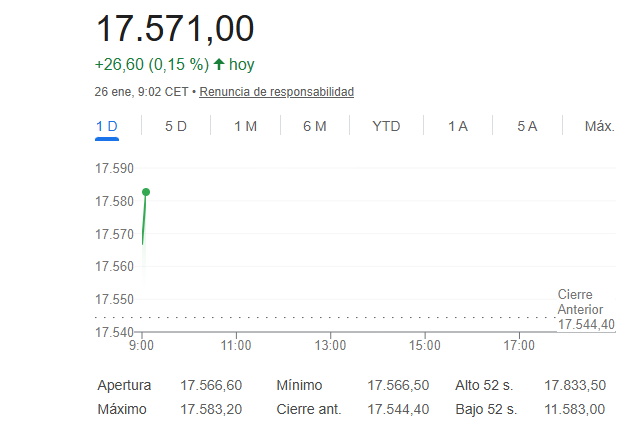Click the Cierre Anterior label on the chart
Screen dimensions: 627x439
click(580, 302)
